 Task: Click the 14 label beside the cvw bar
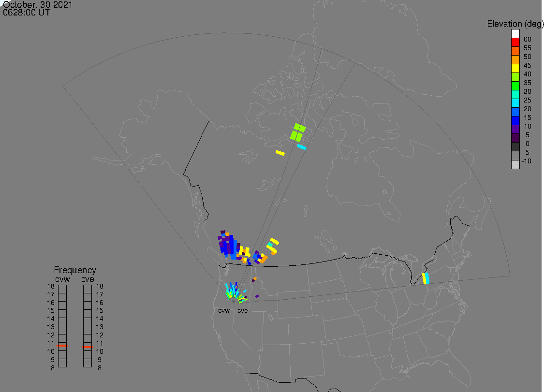(51, 319)
